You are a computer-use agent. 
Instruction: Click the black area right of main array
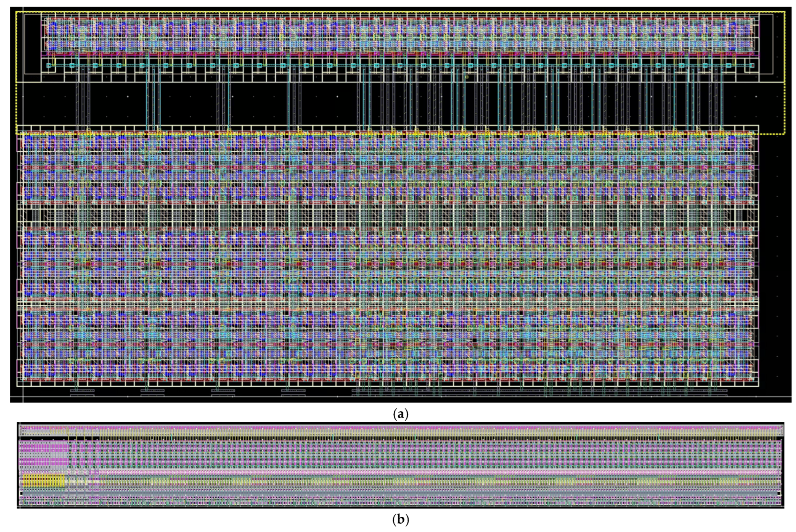tap(775, 263)
